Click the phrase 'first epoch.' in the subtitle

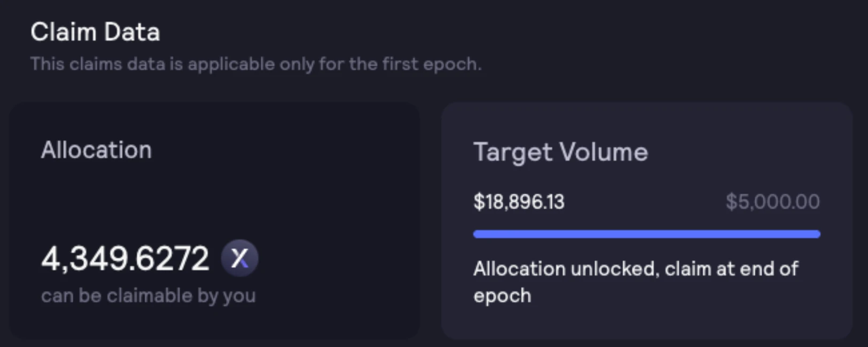click(432, 64)
